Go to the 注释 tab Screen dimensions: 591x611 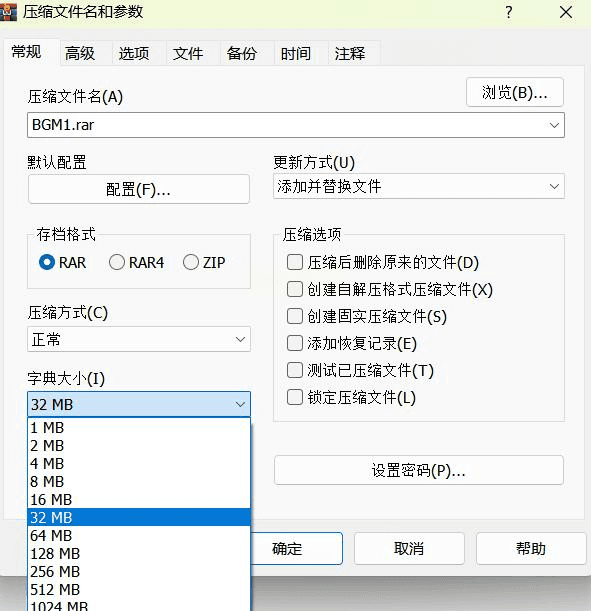coord(349,53)
